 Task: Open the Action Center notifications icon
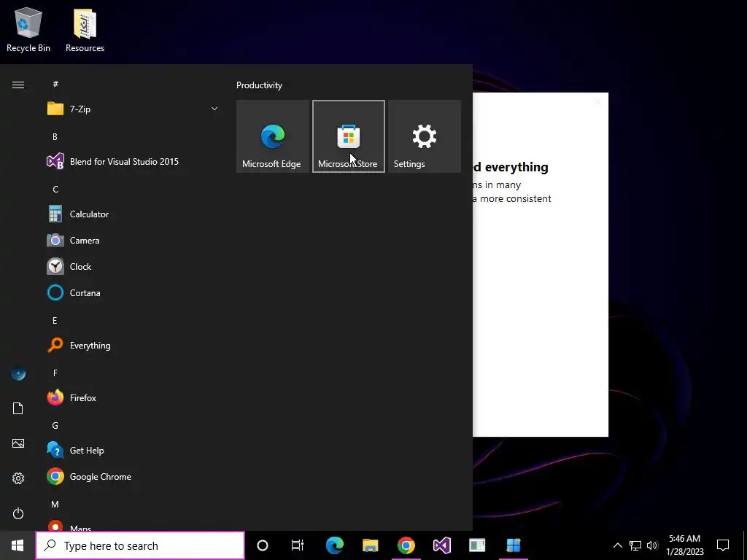pos(723,545)
